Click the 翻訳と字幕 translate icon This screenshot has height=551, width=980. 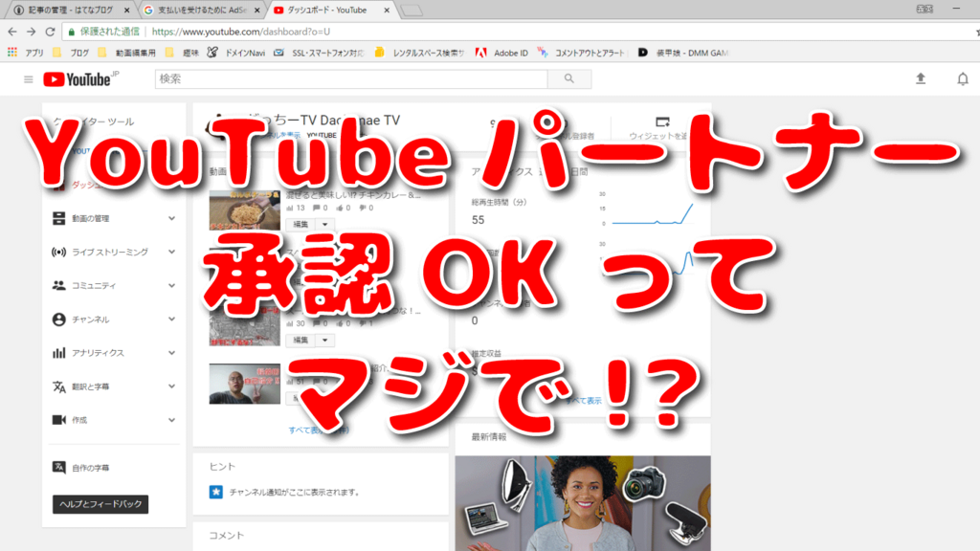[58, 386]
